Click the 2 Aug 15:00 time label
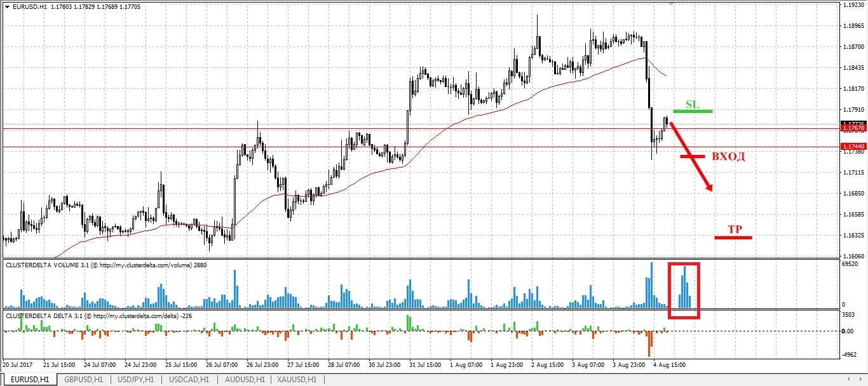The image size is (868, 386). point(547,365)
